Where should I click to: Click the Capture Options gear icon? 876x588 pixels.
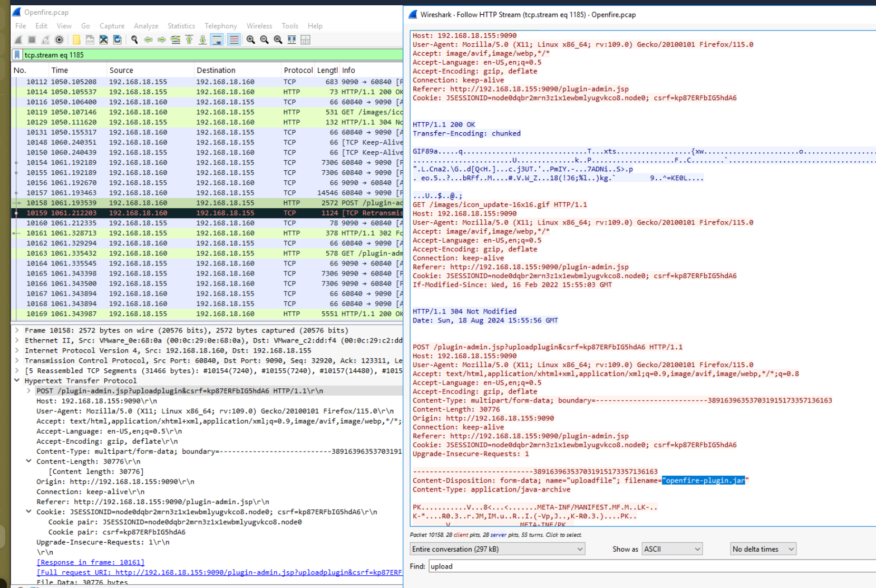click(60, 40)
